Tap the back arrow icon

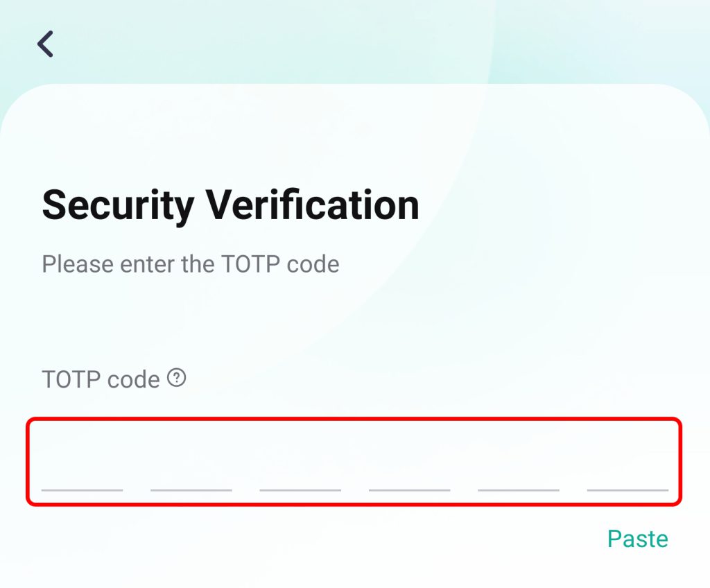pyautogui.click(x=46, y=44)
